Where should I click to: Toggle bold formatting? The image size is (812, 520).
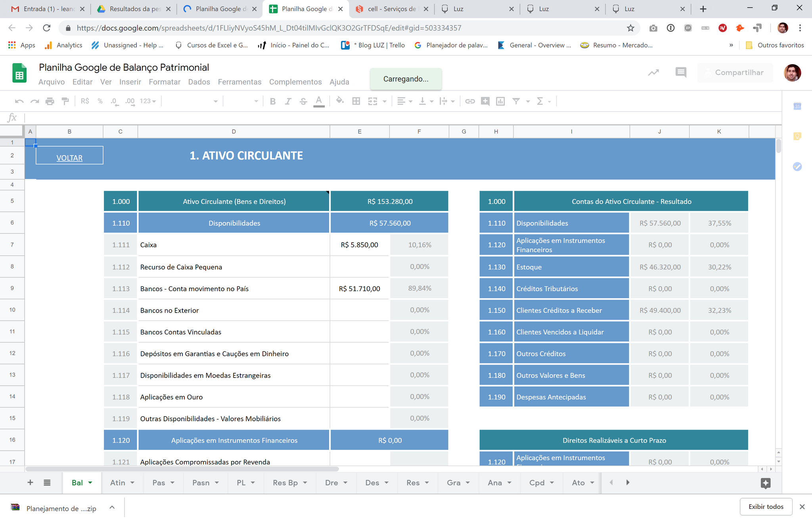pos(273,102)
